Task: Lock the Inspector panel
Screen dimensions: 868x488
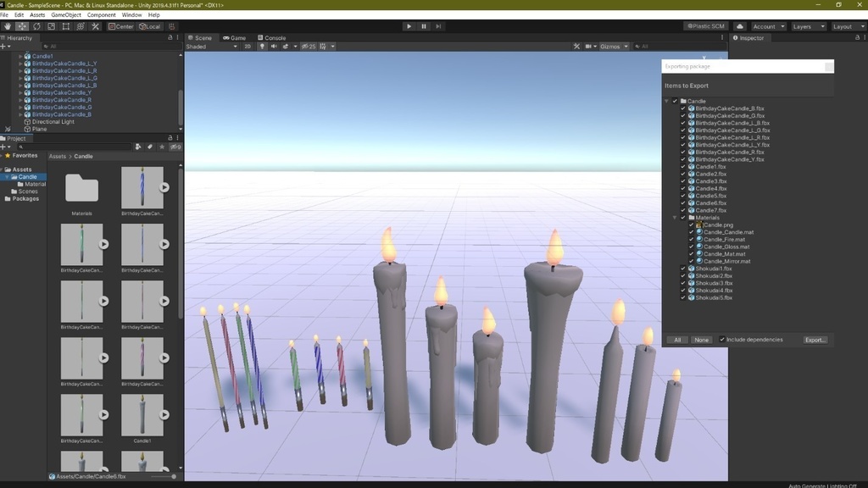Action: click(858, 37)
